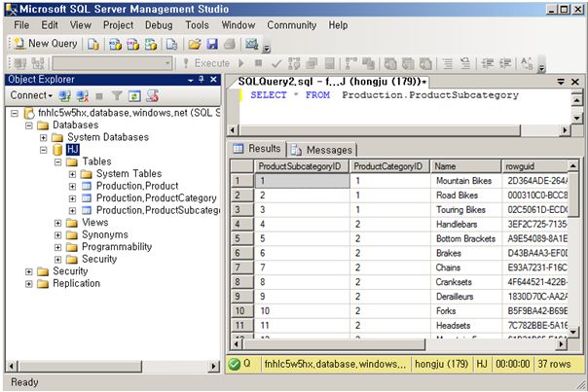The height and width of the screenshot is (392, 588).
Task: Click the Execute button
Action: click(x=206, y=63)
